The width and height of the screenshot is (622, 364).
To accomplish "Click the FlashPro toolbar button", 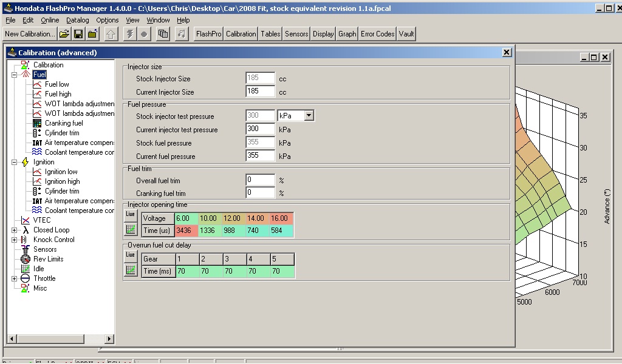I will [209, 34].
